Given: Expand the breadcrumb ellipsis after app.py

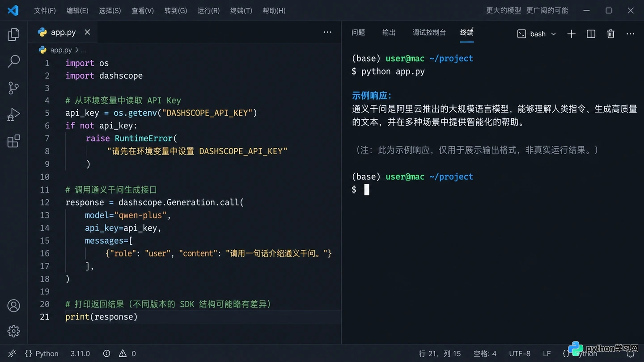Looking at the screenshot, I should click(x=84, y=50).
